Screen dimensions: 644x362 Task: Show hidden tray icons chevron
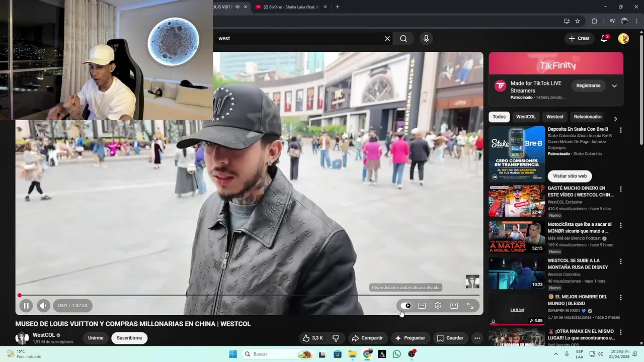pos(556,354)
